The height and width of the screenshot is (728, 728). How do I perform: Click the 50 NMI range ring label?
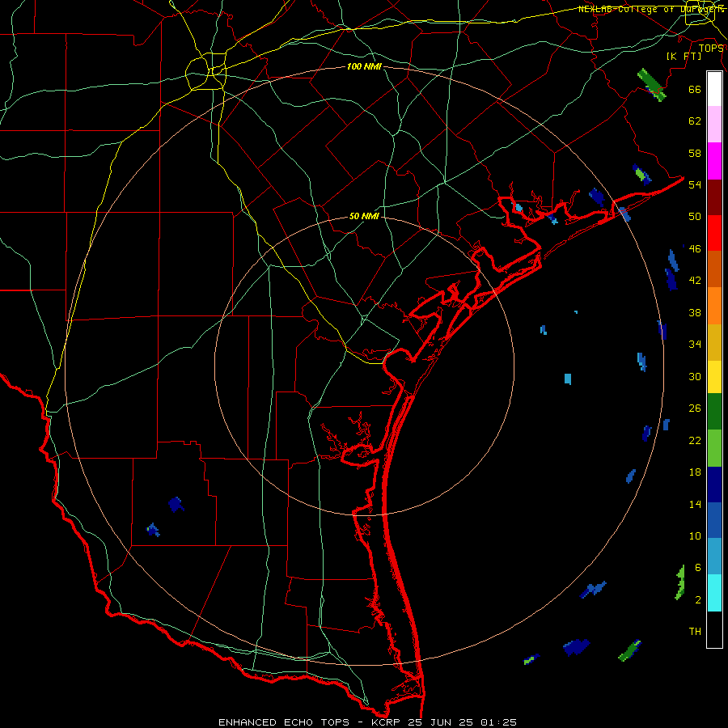pos(364,216)
